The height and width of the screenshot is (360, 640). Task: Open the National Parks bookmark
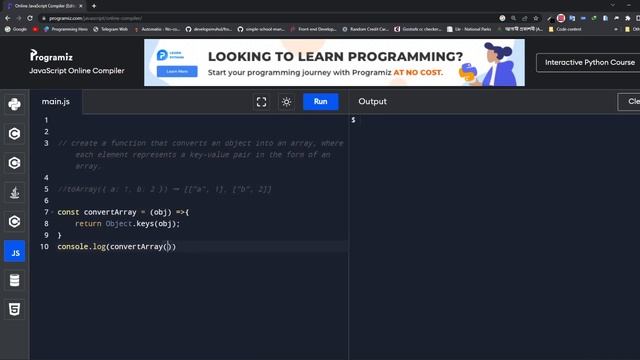tap(469, 29)
